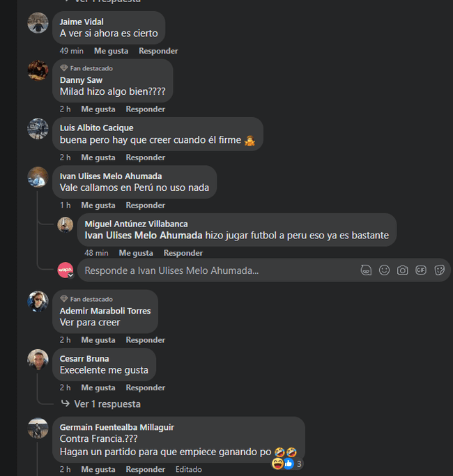Reply to Danny Saw's comment
Viewport: 453px width, 476px height.
(x=146, y=109)
